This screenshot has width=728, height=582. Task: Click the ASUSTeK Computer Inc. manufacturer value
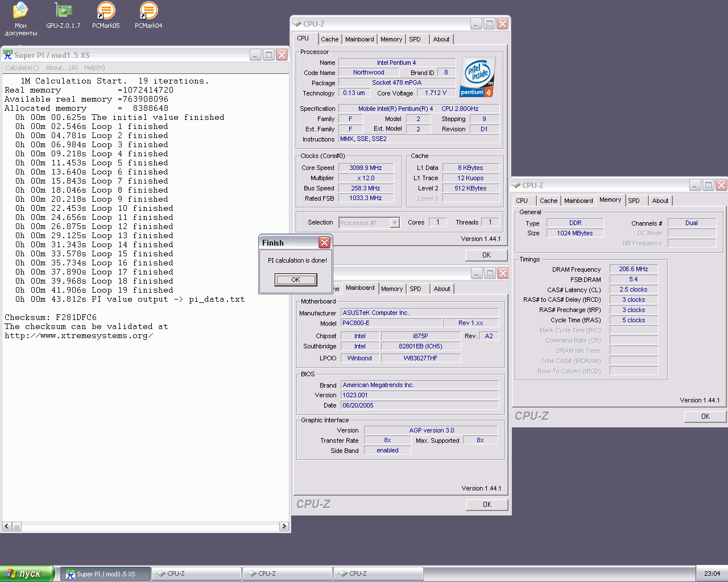click(420, 313)
